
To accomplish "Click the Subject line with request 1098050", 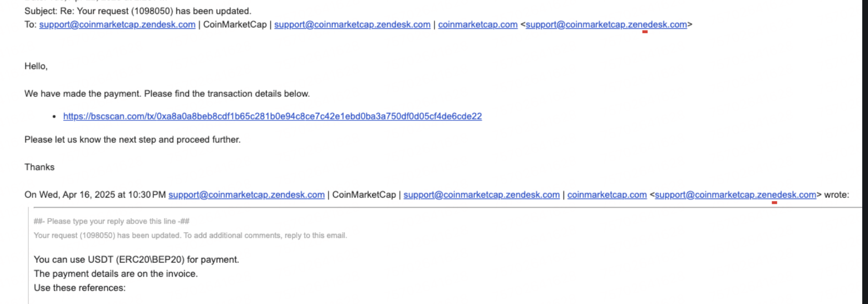I will click(138, 11).
